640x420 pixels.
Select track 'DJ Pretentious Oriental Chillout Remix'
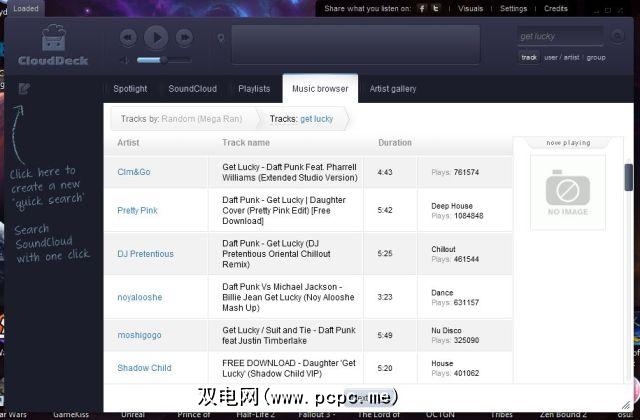click(x=276, y=253)
